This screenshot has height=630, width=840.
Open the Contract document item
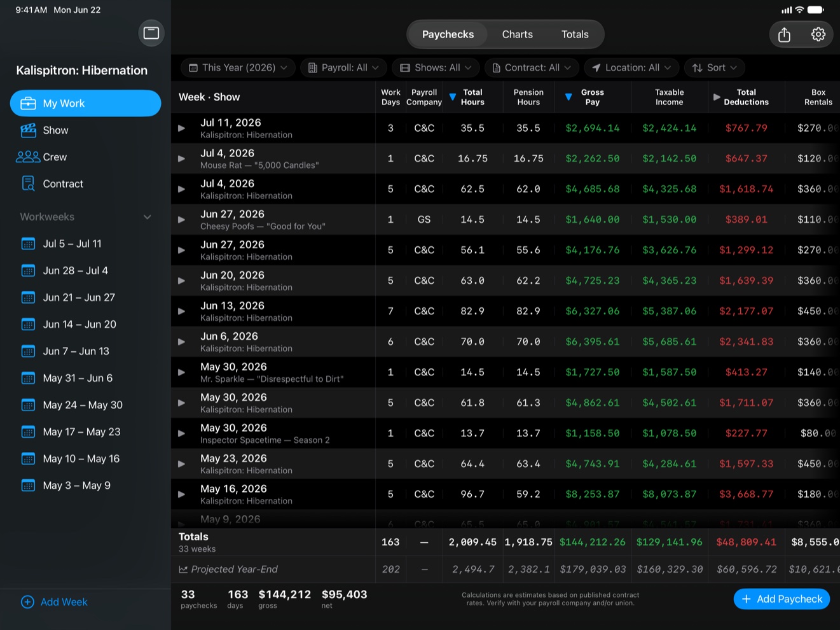tap(85, 183)
